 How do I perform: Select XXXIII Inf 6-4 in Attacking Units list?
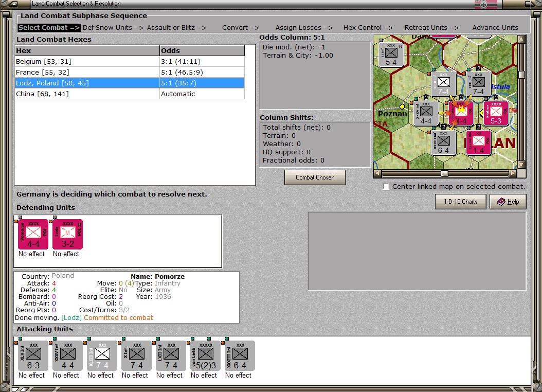pyautogui.click(x=240, y=356)
